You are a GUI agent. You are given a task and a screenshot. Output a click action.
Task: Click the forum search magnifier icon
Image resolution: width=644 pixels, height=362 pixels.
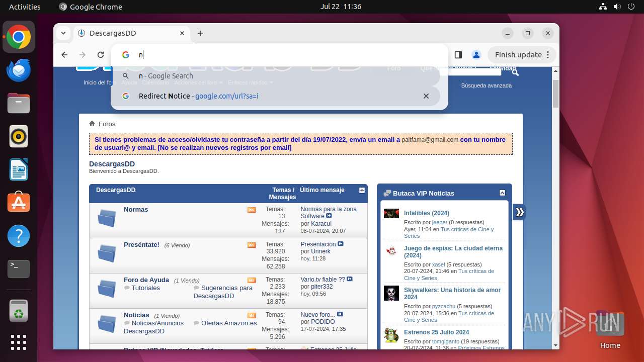(515, 73)
